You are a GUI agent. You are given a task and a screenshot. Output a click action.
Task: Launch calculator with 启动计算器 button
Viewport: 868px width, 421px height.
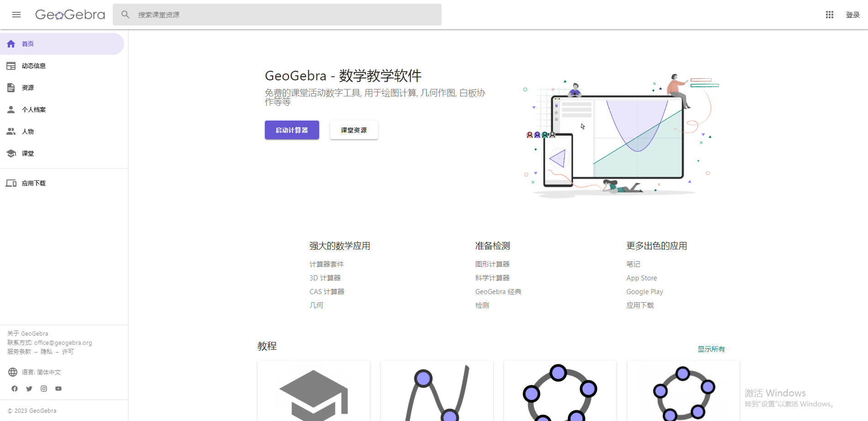coord(292,130)
